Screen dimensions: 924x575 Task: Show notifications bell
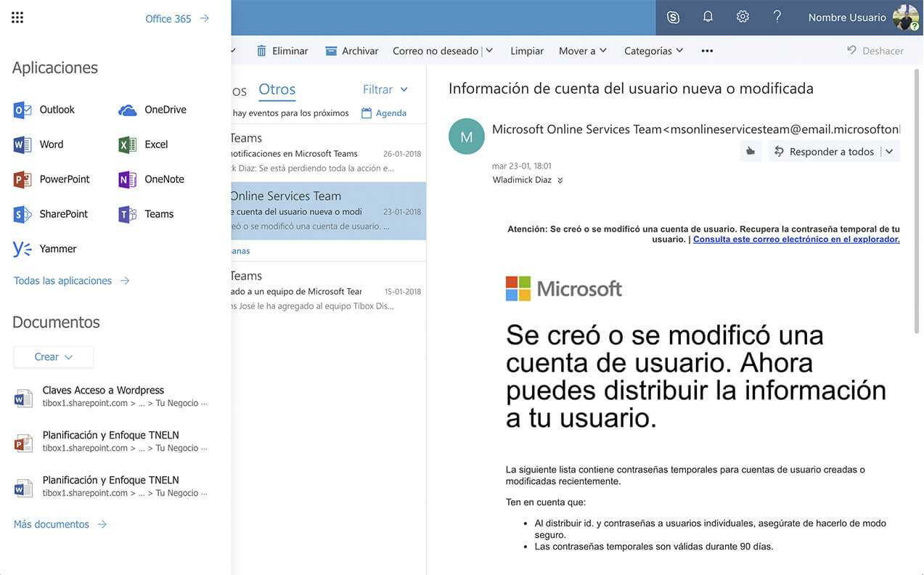coord(708,17)
